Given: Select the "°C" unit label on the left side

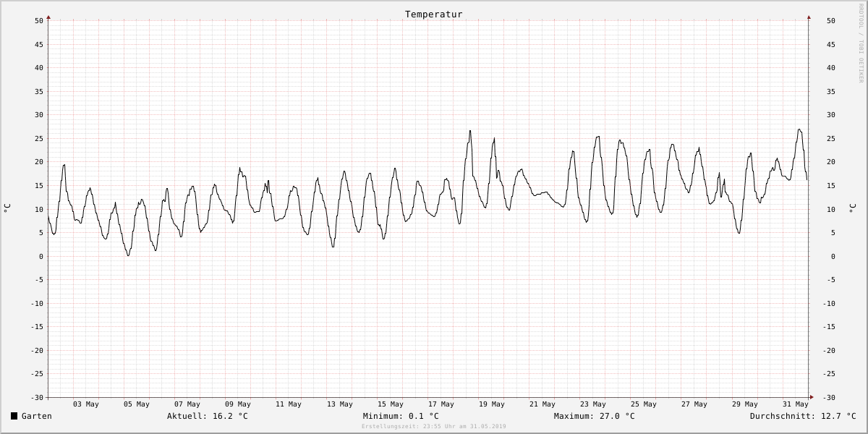Looking at the screenshot, I should pos(7,208).
